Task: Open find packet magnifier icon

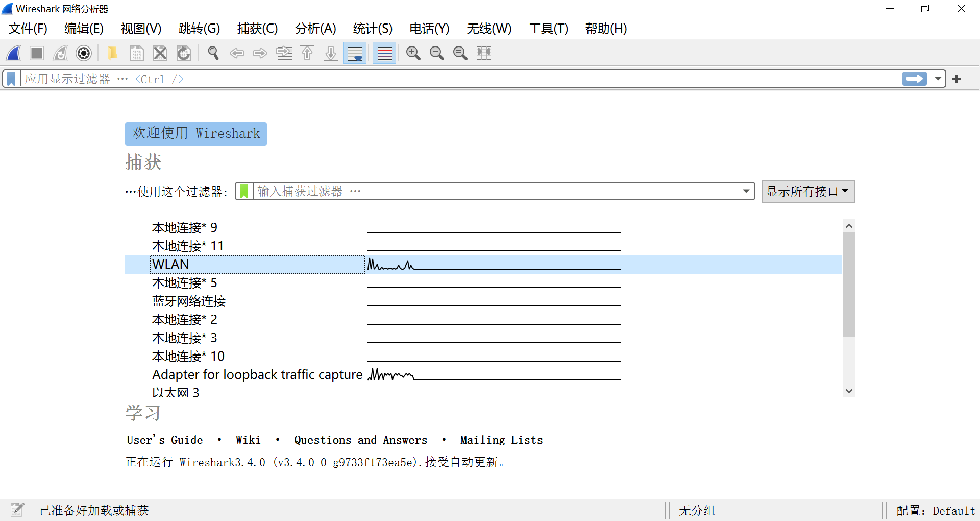Action: pos(213,53)
